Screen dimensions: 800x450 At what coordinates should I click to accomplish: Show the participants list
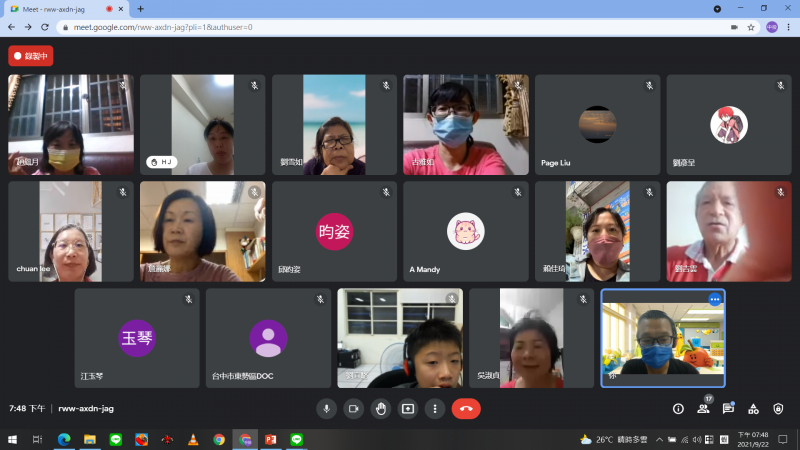[x=703, y=408]
